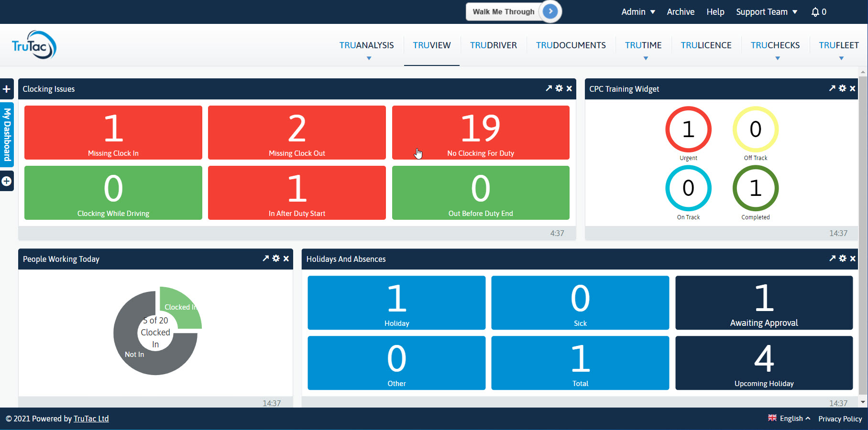The height and width of the screenshot is (430, 868).
Task: Open People Working Today settings gear
Action: (x=276, y=258)
